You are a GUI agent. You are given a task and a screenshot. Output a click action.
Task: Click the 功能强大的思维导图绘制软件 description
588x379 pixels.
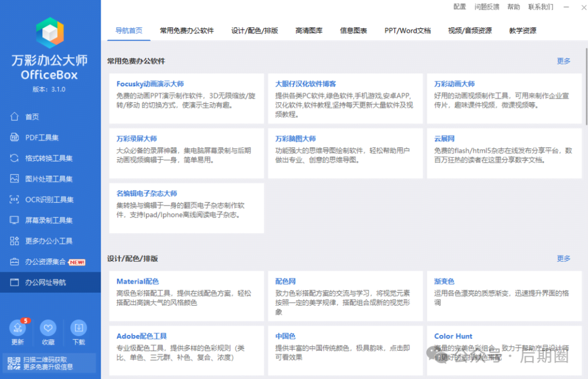tap(342, 155)
